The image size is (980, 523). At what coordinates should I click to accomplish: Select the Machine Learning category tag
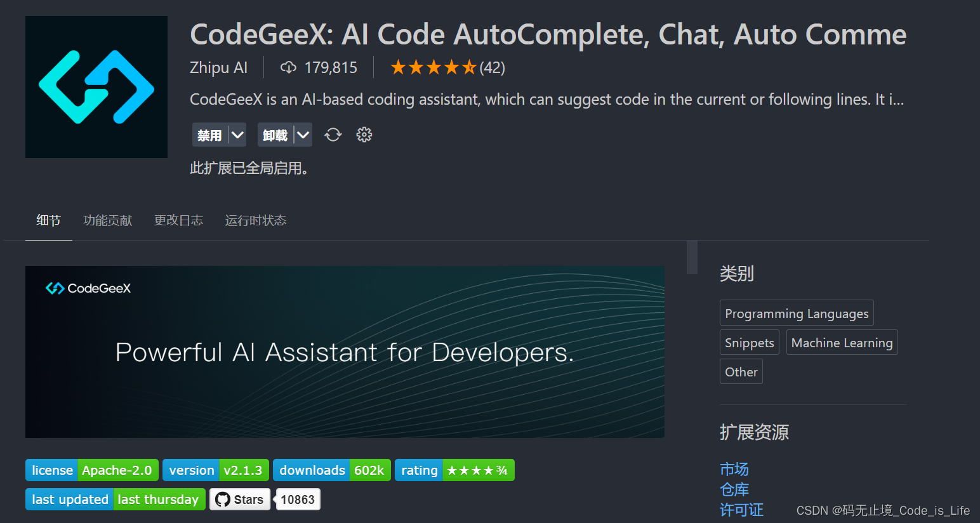[842, 342]
